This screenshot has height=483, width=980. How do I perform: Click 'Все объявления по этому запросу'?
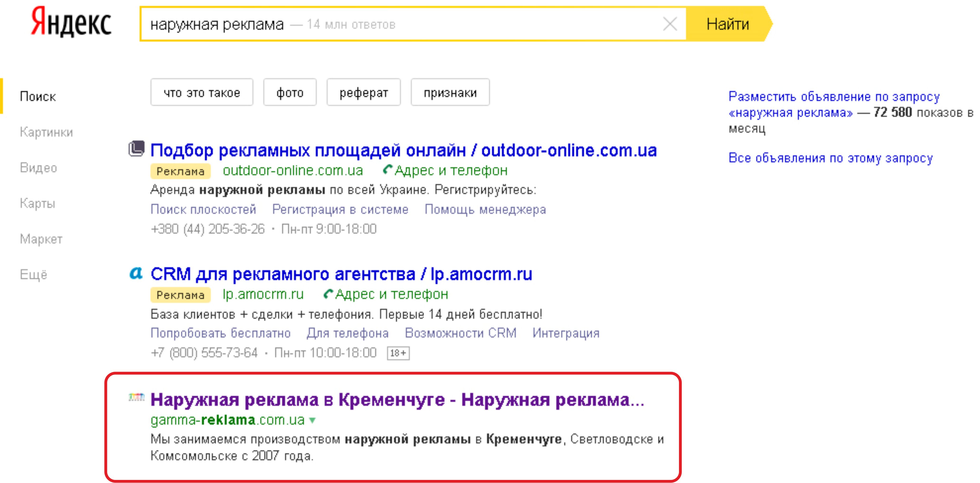click(x=831, y=158)
